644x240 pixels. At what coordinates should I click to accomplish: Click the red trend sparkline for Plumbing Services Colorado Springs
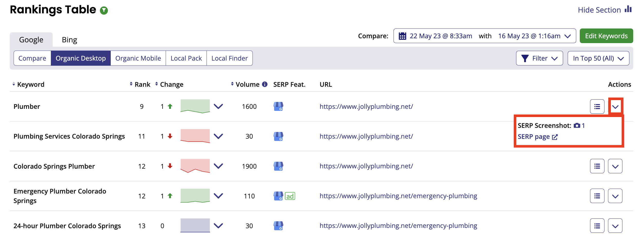[x=195, y=136]
